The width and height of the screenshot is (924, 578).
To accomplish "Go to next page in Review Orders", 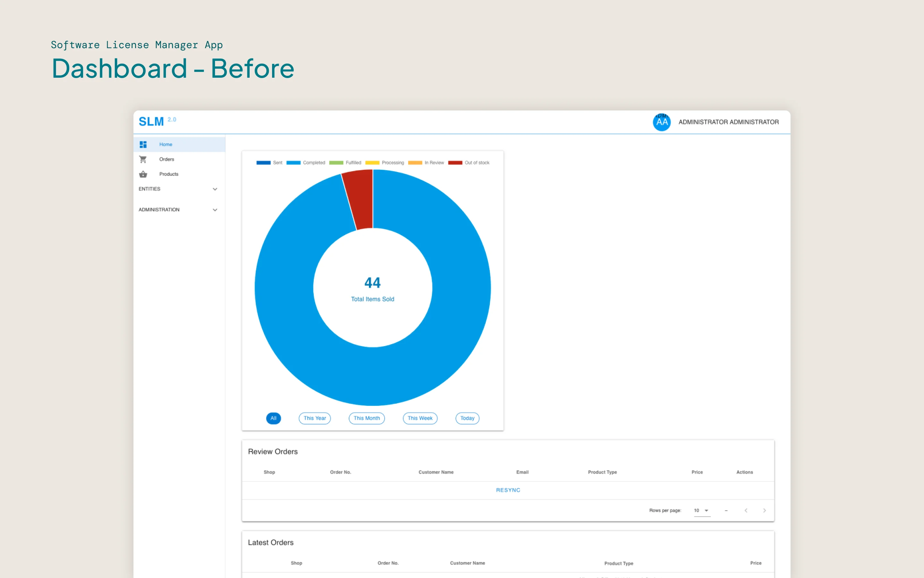I will 765,510.
